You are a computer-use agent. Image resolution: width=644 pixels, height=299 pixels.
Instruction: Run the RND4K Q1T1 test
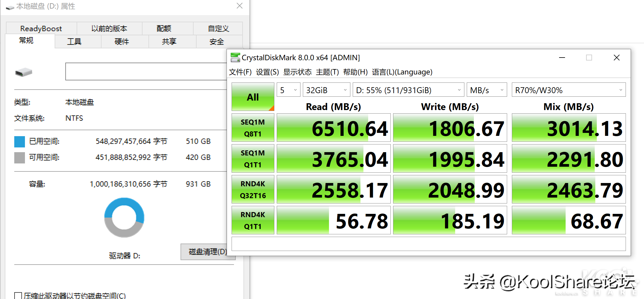(253, 220)
